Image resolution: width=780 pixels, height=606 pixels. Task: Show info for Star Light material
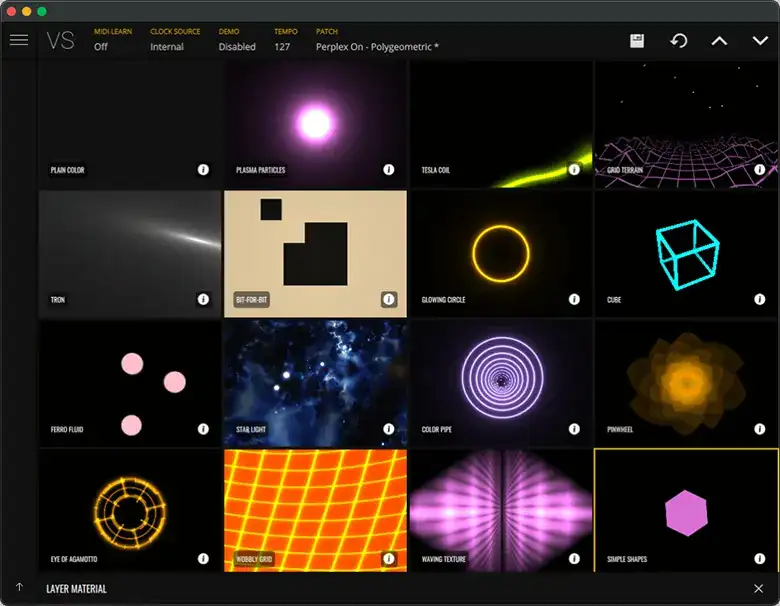(x=389, y=429)
